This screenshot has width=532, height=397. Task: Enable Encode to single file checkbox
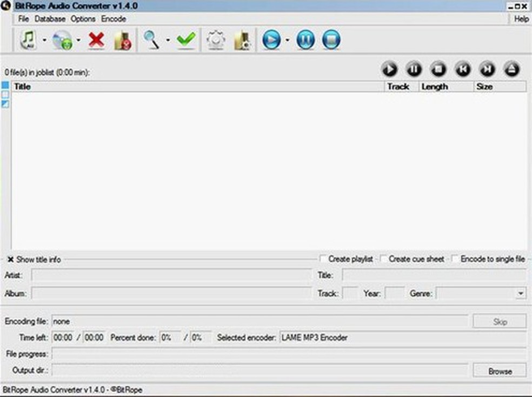click(x=455, y=259)
